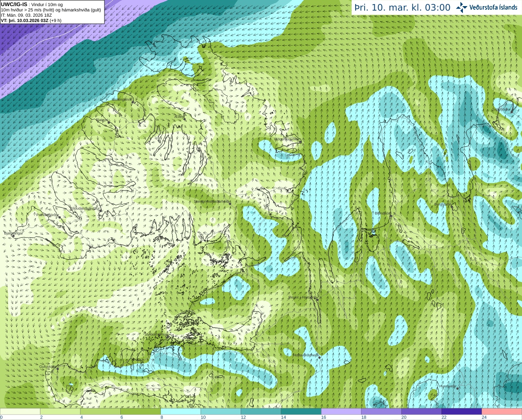Viewport: 522px width, 420px height.
Task: Click the Patreksfjörður station label
Action: pos(48,214)
